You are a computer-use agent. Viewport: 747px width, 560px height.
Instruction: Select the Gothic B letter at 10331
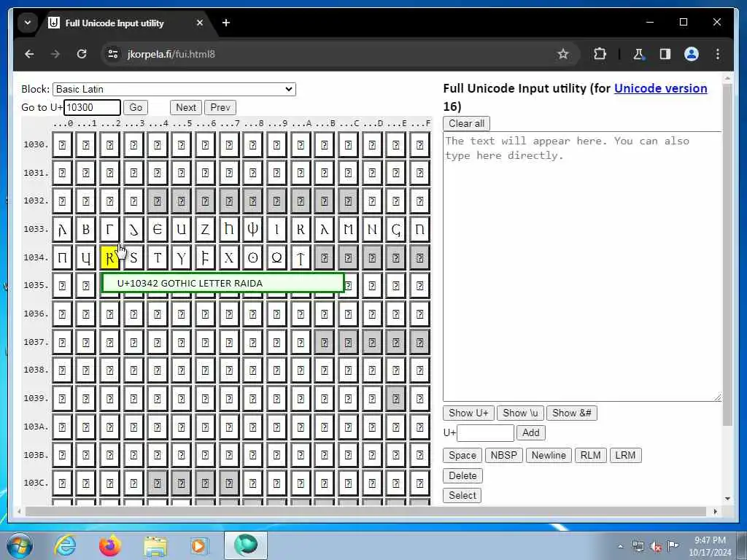tap(86, 230)
